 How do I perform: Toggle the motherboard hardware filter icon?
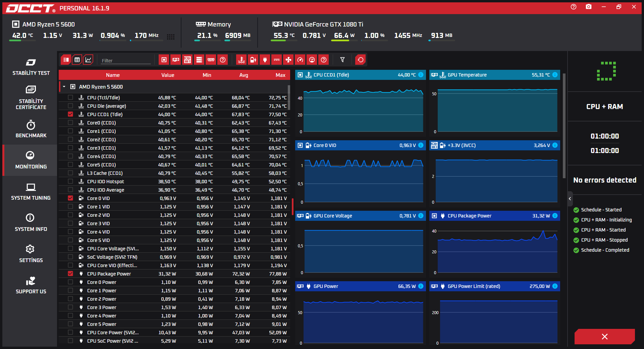point(187,60)
